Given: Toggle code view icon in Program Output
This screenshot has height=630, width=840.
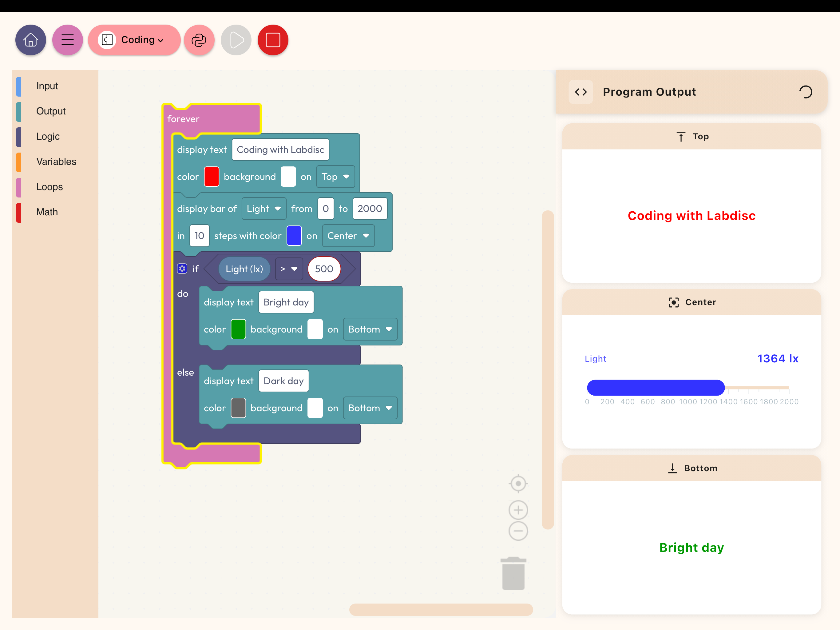Looking at the screenshot, I should [580, 92].
